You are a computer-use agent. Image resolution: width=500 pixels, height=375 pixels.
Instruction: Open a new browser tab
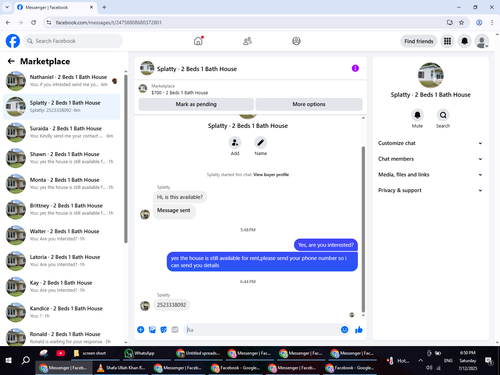[104, 7]
